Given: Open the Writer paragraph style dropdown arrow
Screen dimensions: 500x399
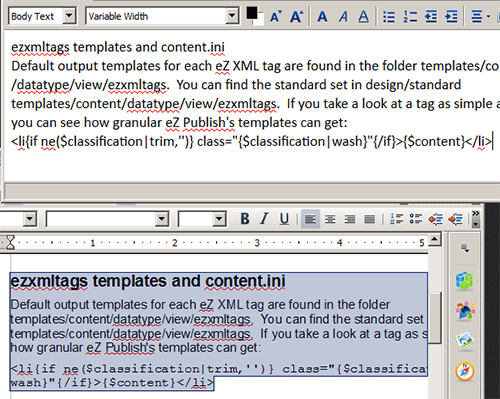Looking at the screenshot, I should tap(30, 219).
